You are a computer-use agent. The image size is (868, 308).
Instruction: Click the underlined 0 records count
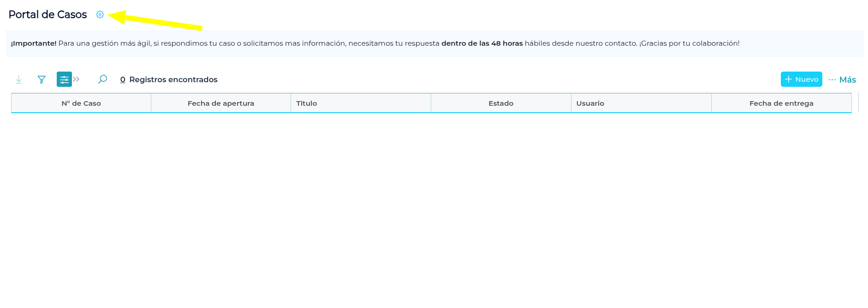(x=123, y=79)
